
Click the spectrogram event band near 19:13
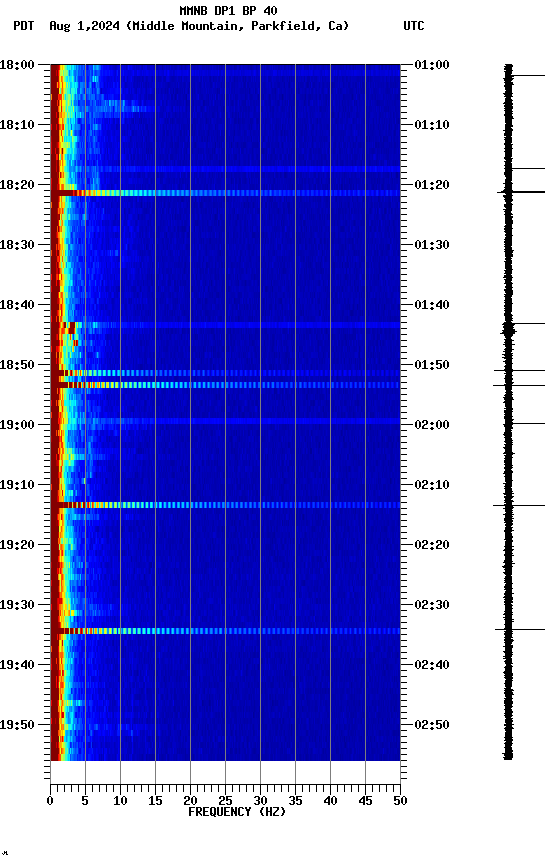tap(225, 505)
